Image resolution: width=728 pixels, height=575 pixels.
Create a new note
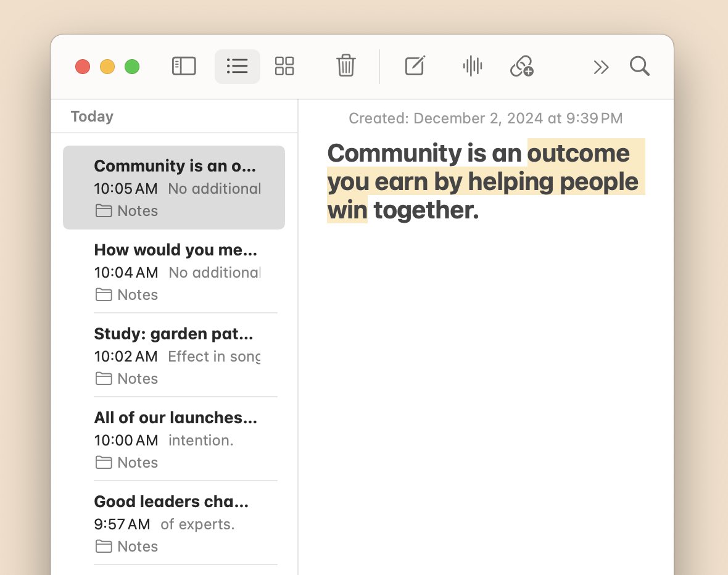pyautogui.click(x=415, y=65)
